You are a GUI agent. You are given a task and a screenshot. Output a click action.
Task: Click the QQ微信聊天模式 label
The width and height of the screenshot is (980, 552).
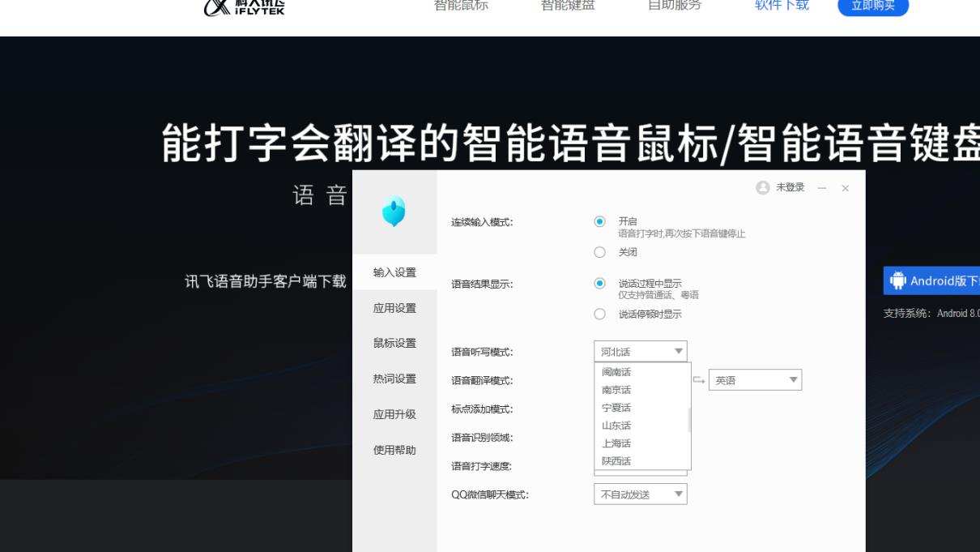pyautogui.click(x=490, y=494)
